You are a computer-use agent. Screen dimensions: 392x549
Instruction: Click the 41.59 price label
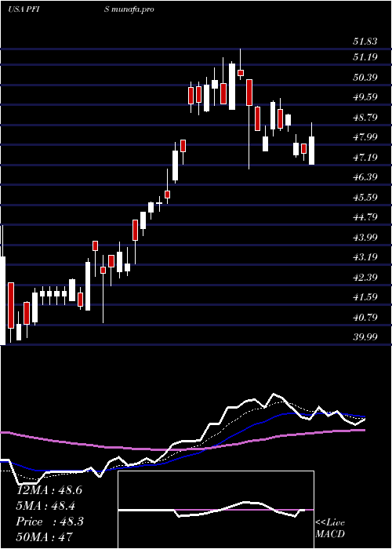coord(365,297)
